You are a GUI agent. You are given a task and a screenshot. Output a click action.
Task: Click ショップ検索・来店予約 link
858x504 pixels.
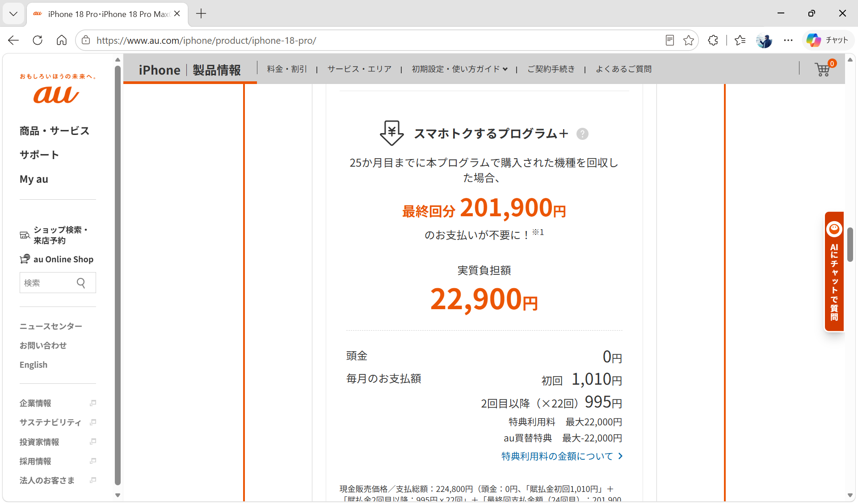point(60,235)
